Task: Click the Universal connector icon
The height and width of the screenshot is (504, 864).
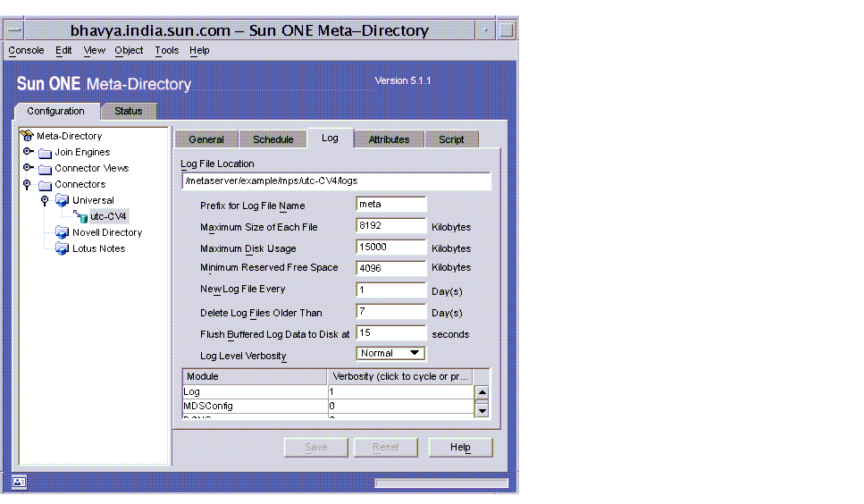Action: 63,200
